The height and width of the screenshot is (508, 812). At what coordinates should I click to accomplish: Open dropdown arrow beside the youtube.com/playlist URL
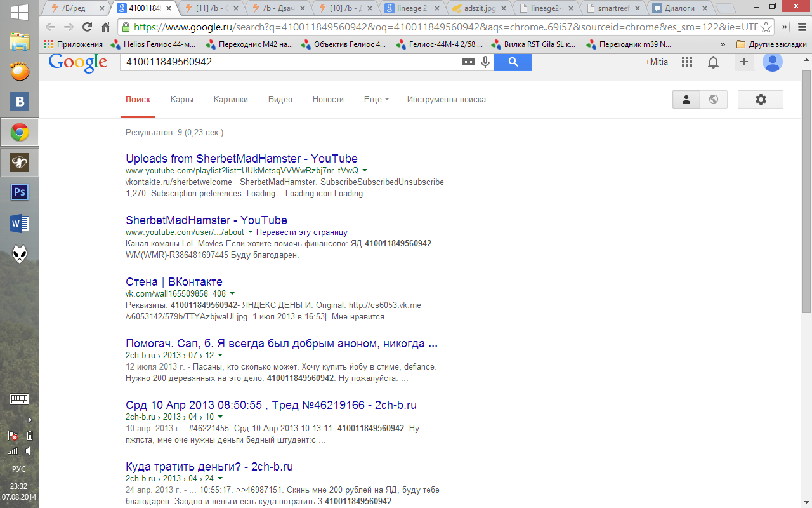pos(365,171)
